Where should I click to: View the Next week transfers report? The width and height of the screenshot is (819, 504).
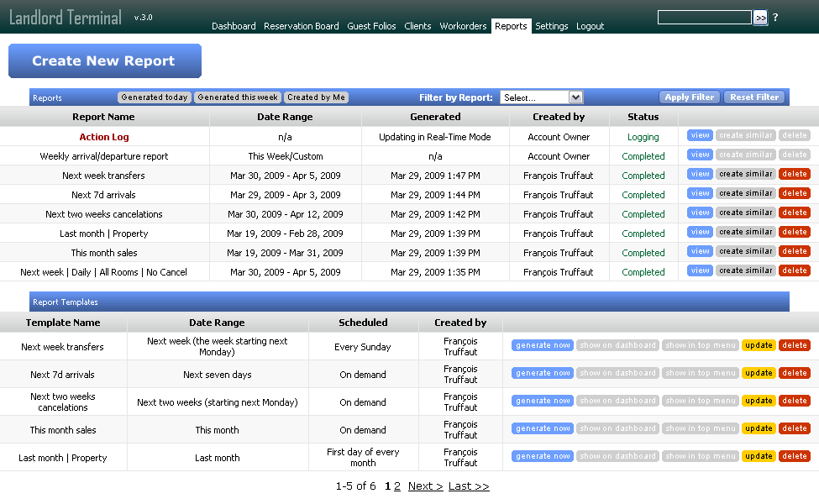tap(699, 174)
